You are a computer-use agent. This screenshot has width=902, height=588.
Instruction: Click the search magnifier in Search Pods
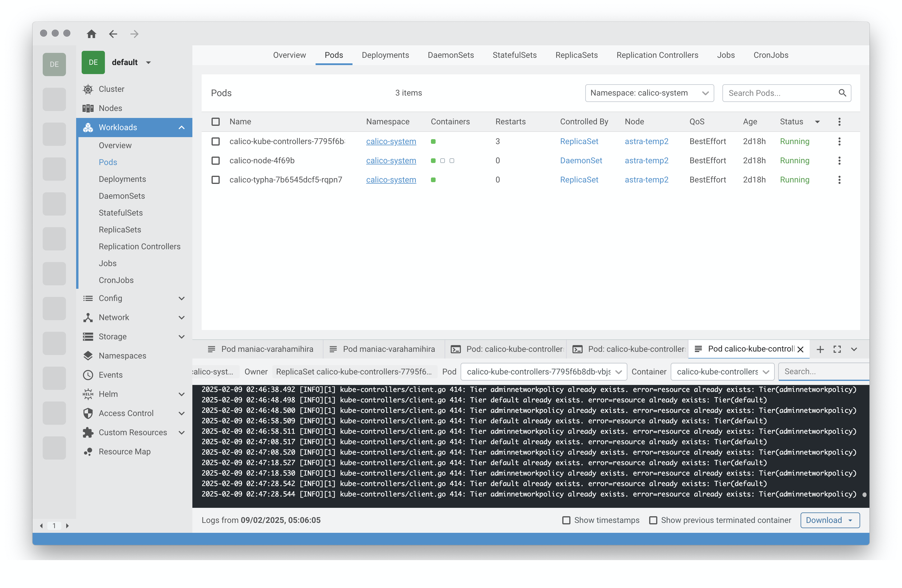point(842,93)
